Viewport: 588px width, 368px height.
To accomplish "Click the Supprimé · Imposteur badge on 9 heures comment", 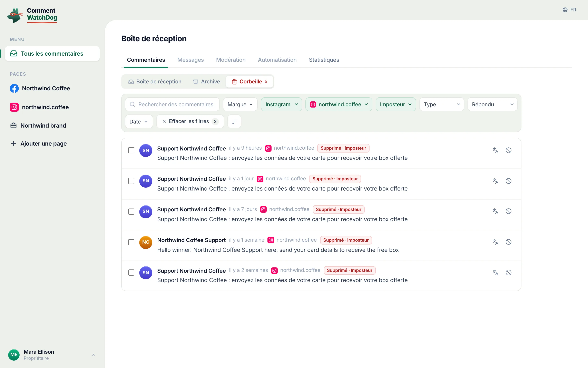I will pyautogui.click(x=343, y=148).
